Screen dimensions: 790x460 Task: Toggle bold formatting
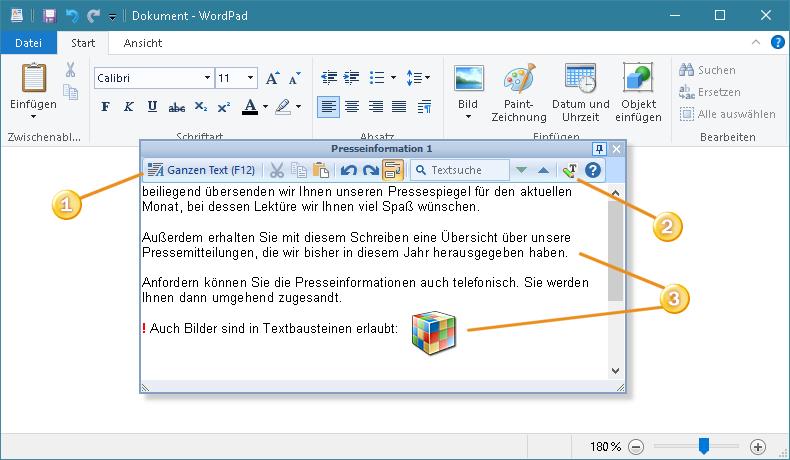105,107
